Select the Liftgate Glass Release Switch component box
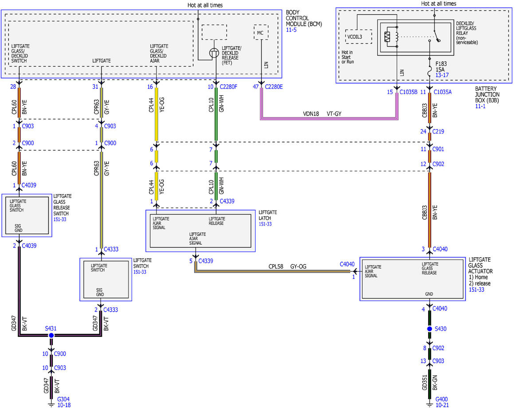The height and width of the screenshot is (411, 532). pos(27,215)
